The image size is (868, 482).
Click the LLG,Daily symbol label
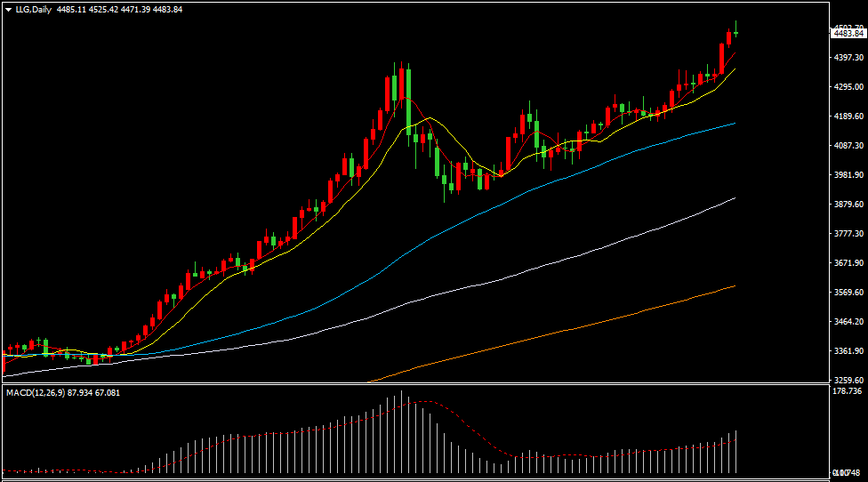(33, 10)
